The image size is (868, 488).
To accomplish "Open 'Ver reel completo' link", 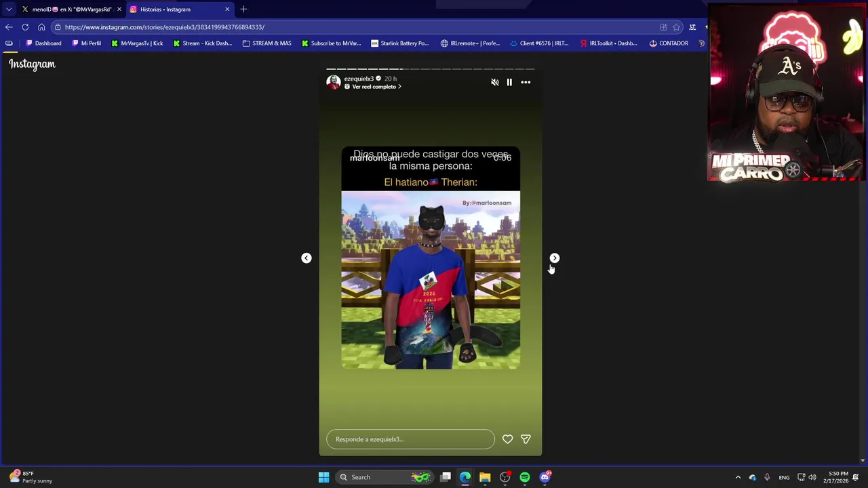I will [373, 87].
